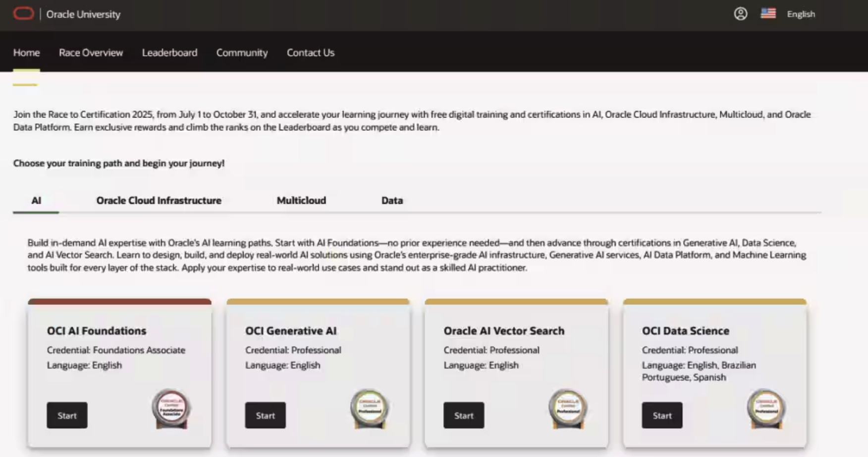Start the OCI Data Science course

pyautogui.click(x=662, y=415)
